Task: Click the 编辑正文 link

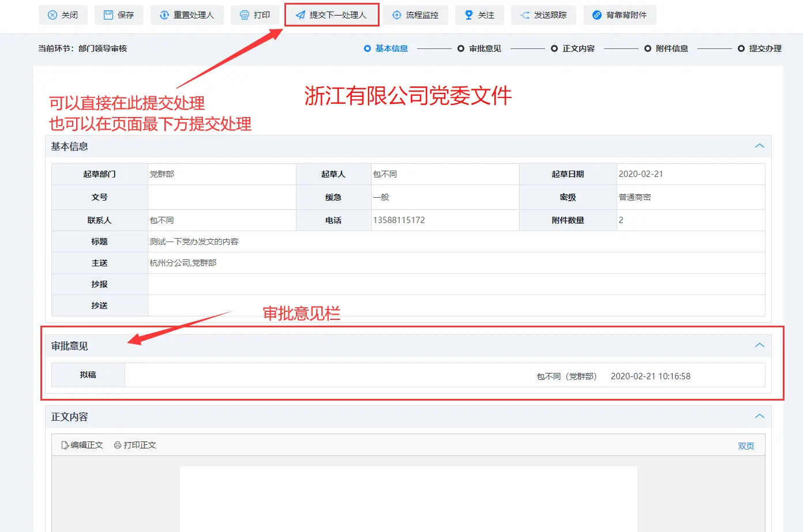Action: coord(87,445)
